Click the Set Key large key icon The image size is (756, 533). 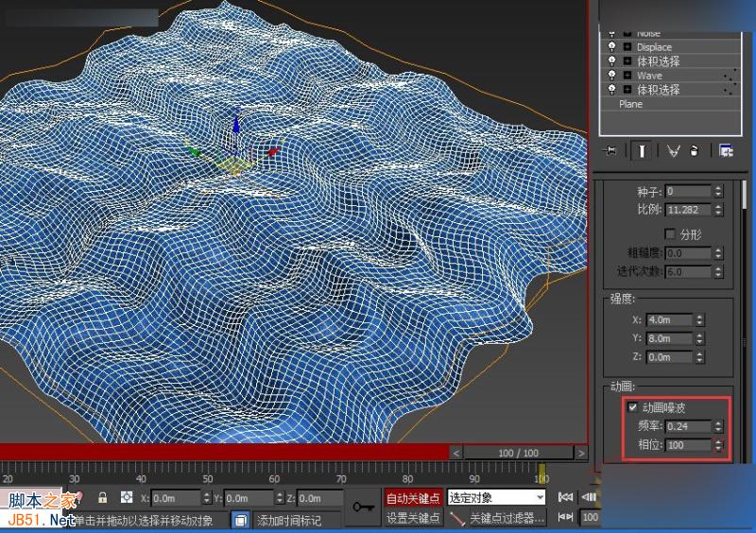[364, 507]
